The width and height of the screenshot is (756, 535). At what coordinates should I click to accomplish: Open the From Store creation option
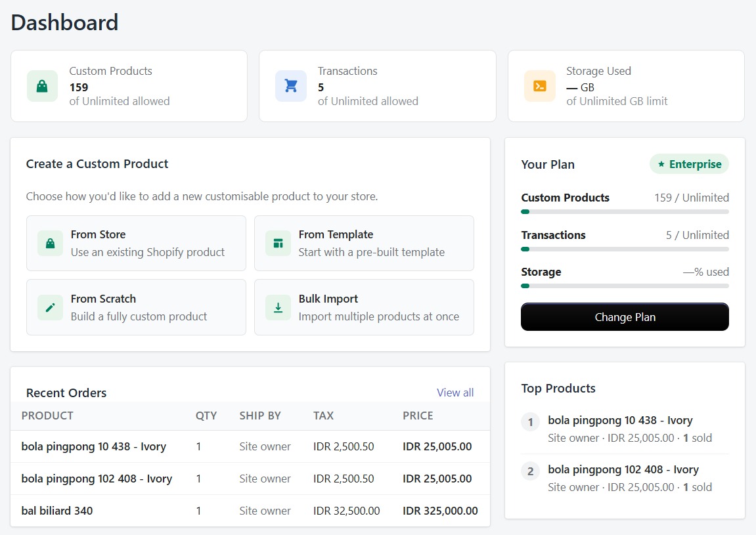(136, 243)
